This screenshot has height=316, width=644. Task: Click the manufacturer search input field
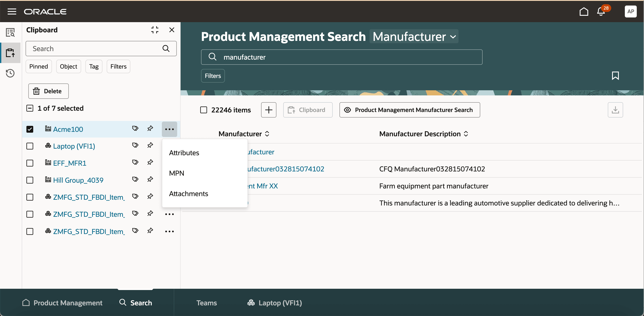click(x=340, y=57)
